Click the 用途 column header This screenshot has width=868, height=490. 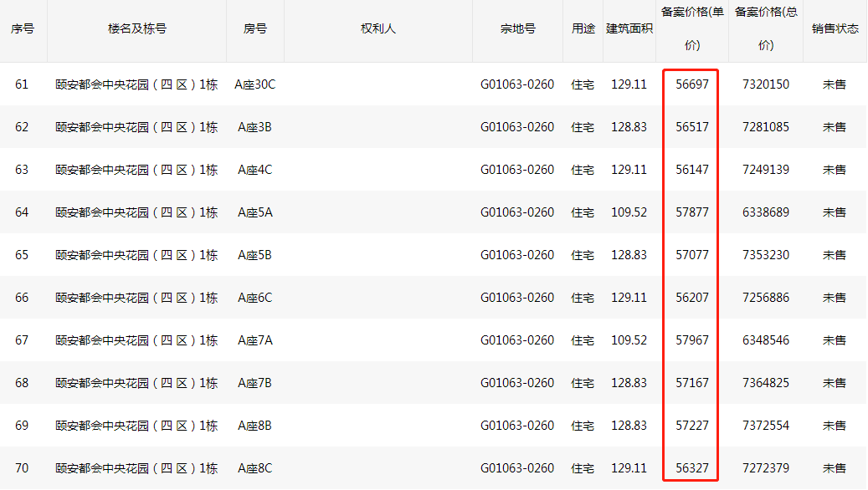(583, 28)
